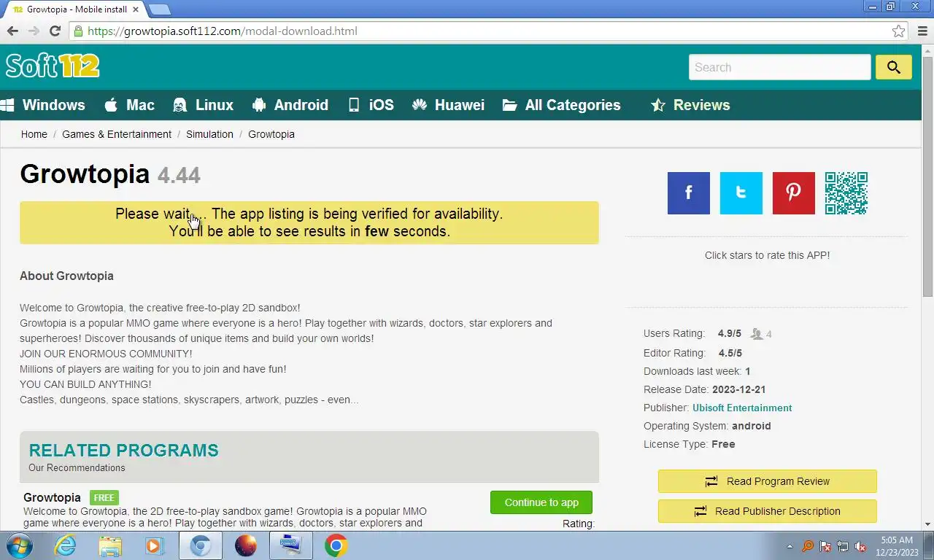Click the Growtopia 4.44 heading
The height and width of the screenshot is (560, 934).
coord(110,174)
